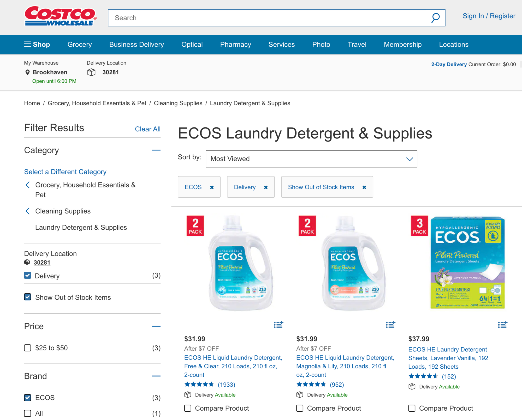
Task: Click the Brookhaven warehouse location pin
Action: point(27,72)
